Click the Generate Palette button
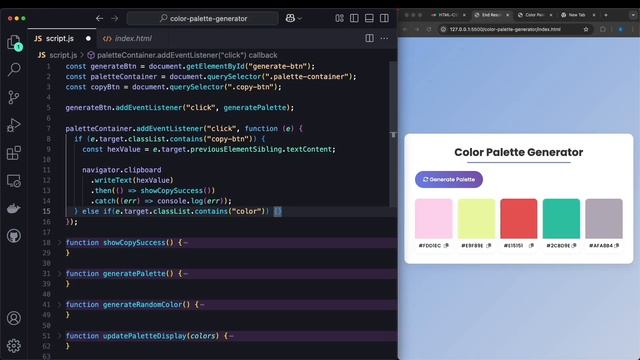This screenshot has width=640, height=360. (x=449, y=180)
